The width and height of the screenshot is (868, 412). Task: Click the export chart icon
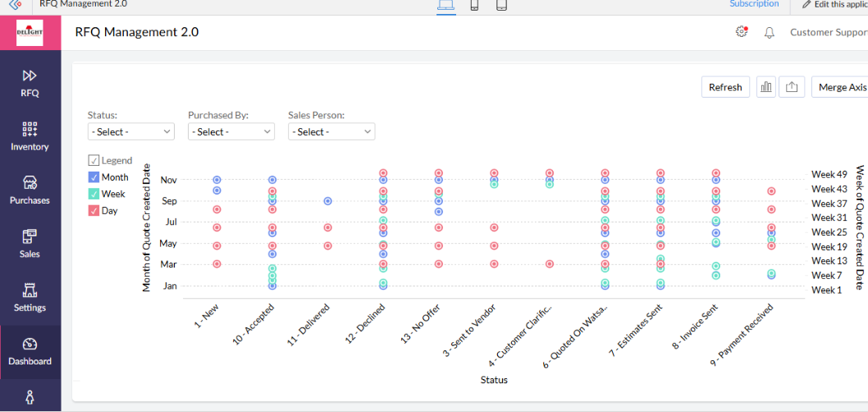point(792,87)
